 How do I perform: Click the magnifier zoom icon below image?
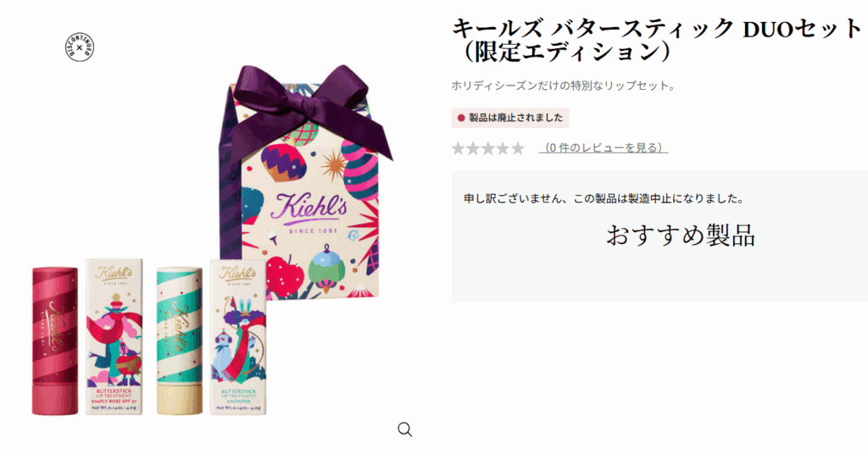pyautogui.click(x=404, y=430)
